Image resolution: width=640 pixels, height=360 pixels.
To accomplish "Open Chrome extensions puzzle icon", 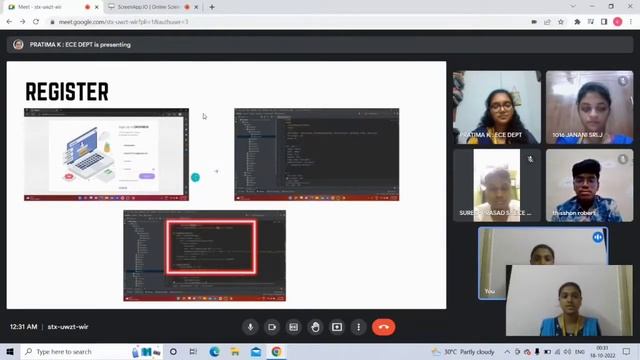I will tap(577, 22).
